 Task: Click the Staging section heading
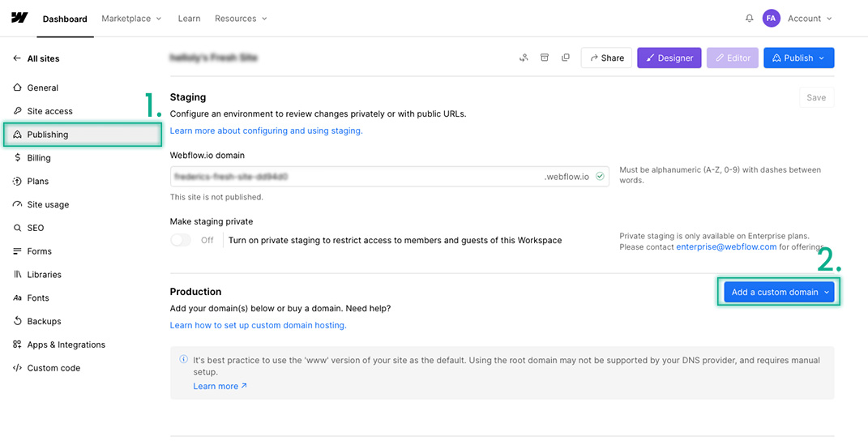coord(188,97)
